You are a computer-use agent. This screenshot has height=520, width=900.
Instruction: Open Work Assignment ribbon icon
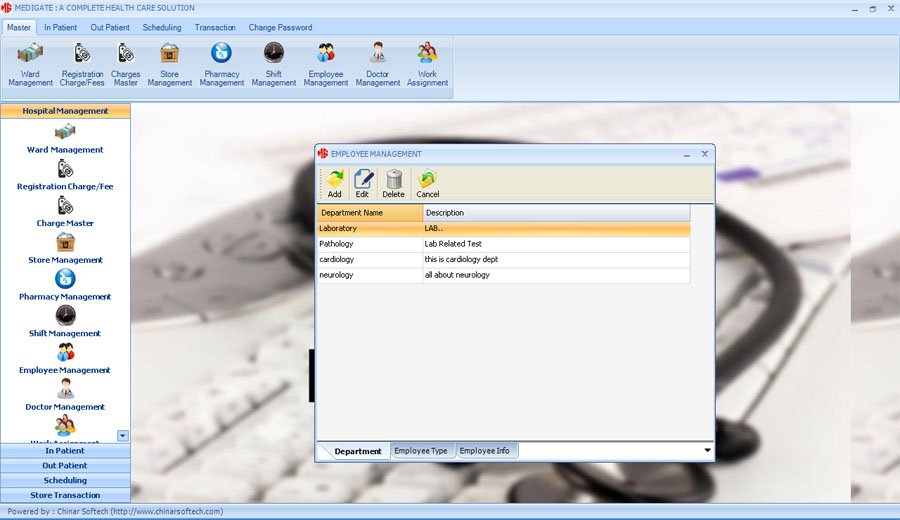pos(427,65)
